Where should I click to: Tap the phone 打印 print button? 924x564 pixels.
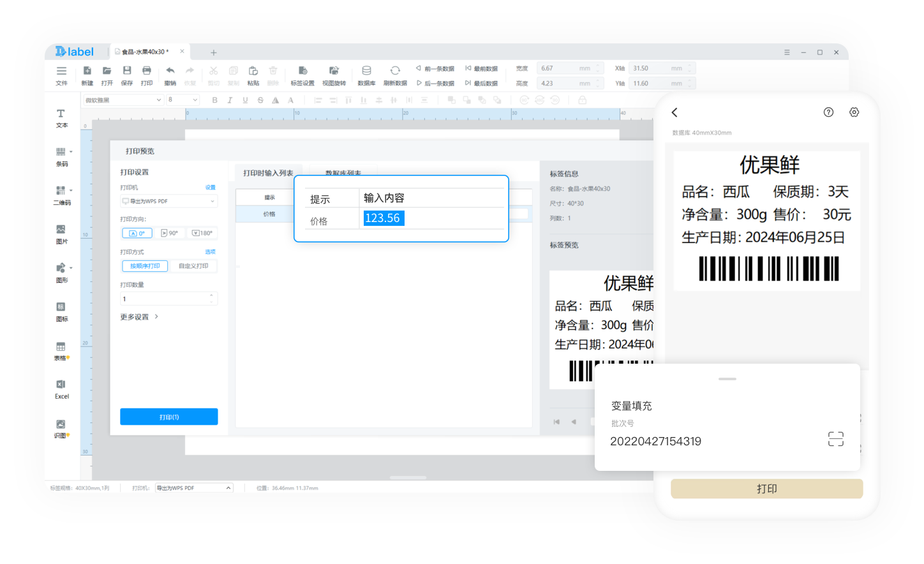click(x=767, y=489)
